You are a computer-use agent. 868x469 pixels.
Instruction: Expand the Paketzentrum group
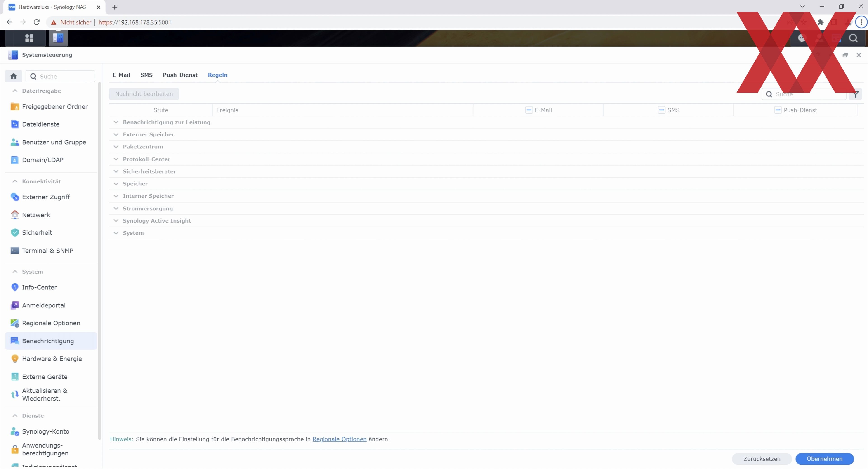pos(116,147)
